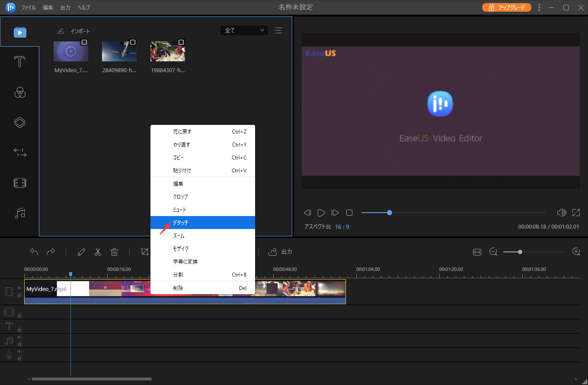This screenshot has height=385, width=588.
Task: Open the Music sidebar panel
Action: [20, 213]
